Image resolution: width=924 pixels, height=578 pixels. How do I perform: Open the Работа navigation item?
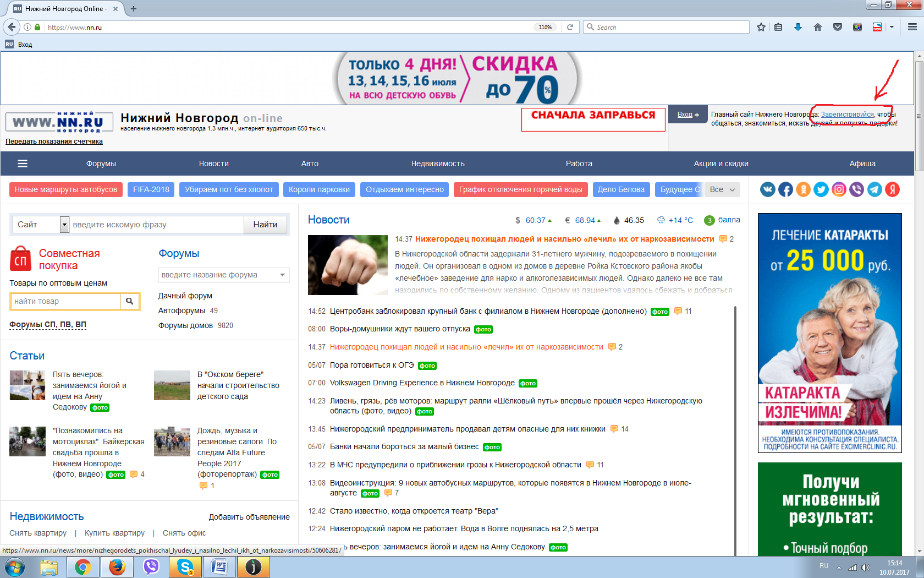[579, 163]
